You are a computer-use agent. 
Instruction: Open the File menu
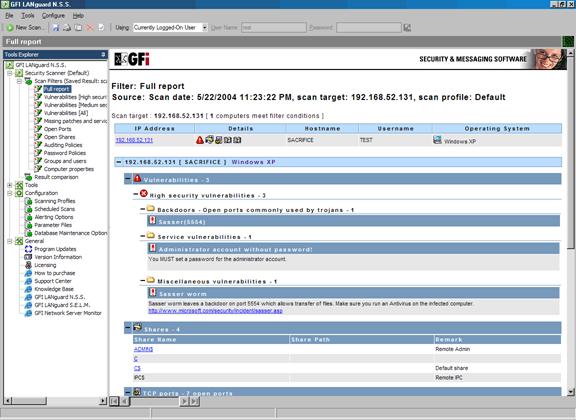click(9, 16)
